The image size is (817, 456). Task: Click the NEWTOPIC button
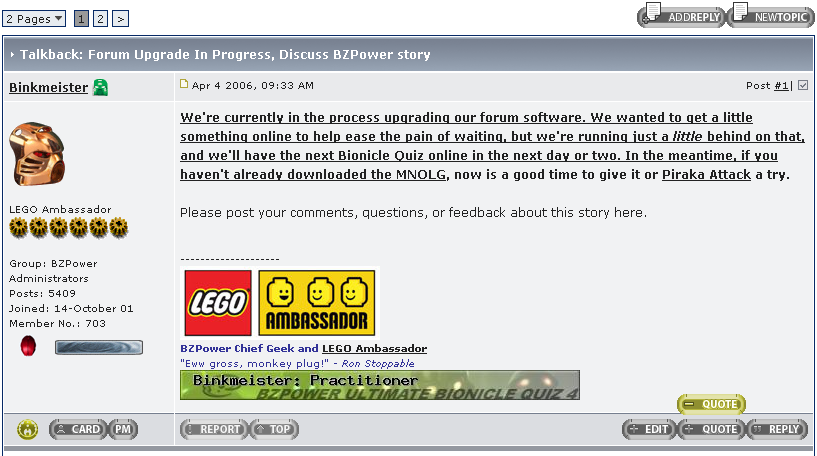(x=771, y=15)
